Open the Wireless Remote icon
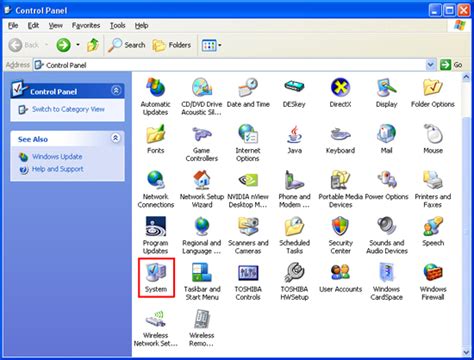This screenshot has width=474, height=360. [202, 328]
